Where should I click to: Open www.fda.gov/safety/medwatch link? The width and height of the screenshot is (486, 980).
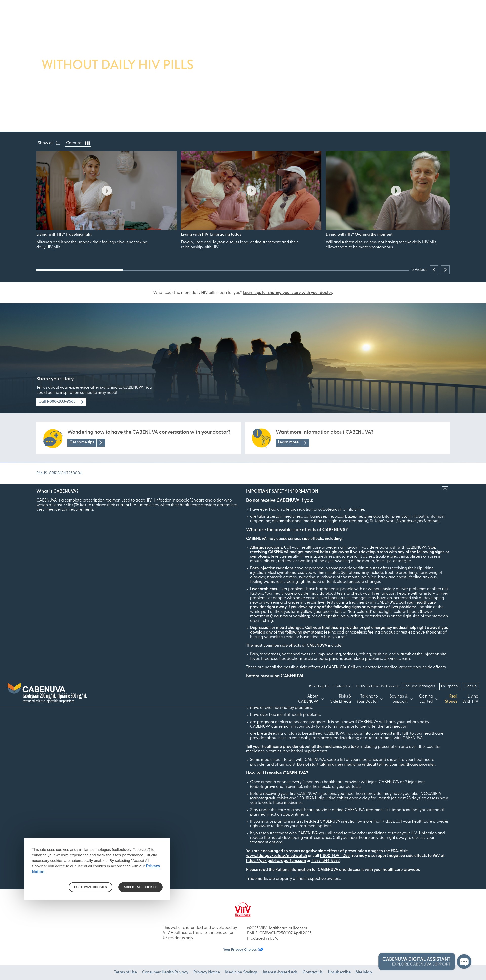276,855
